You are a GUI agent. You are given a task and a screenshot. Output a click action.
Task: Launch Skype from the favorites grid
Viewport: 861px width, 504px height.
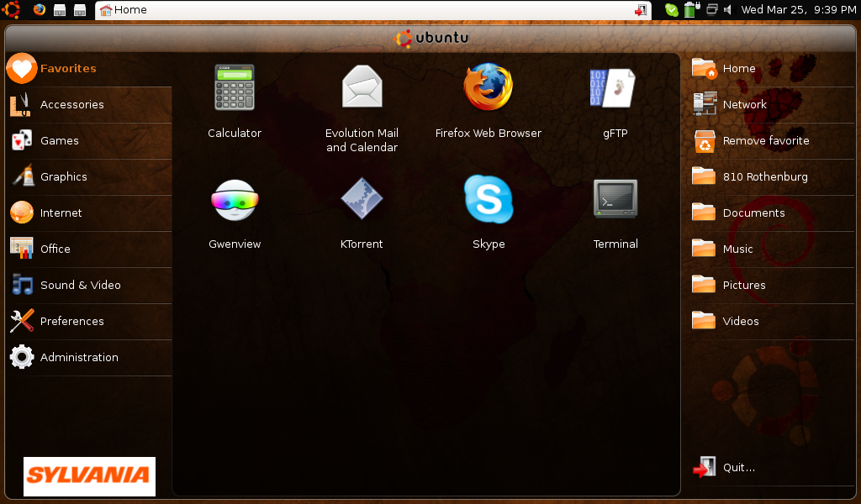pos(489,214)
